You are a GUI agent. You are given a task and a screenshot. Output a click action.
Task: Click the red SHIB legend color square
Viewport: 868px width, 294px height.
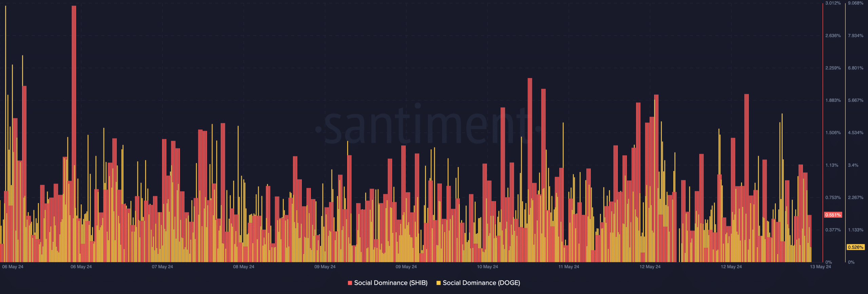[x=350, y=283]
